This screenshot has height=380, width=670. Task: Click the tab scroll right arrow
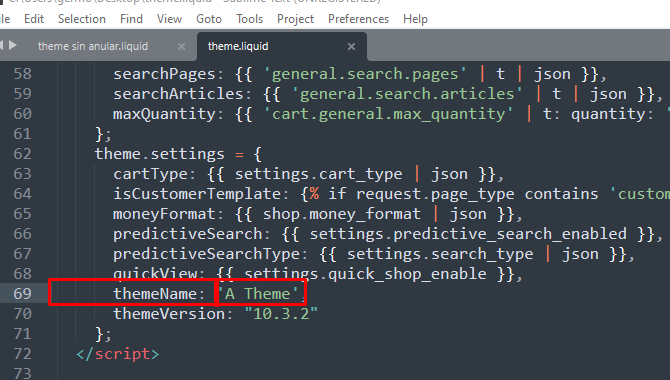13,45
